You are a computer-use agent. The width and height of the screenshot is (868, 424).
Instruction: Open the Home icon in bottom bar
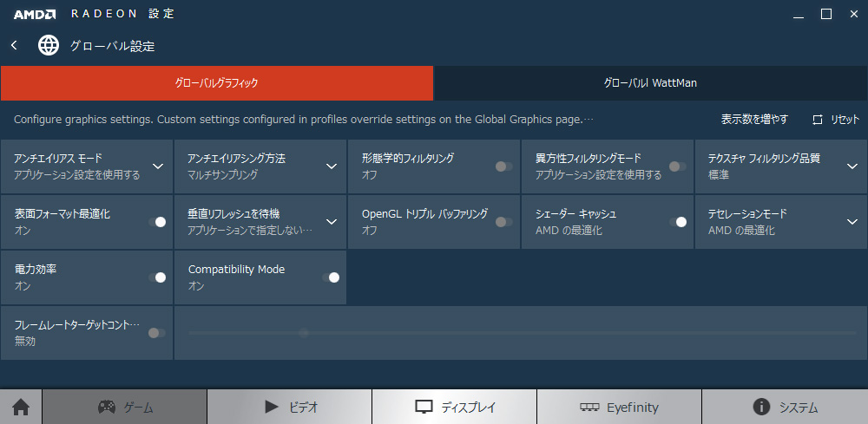point(21,408)
